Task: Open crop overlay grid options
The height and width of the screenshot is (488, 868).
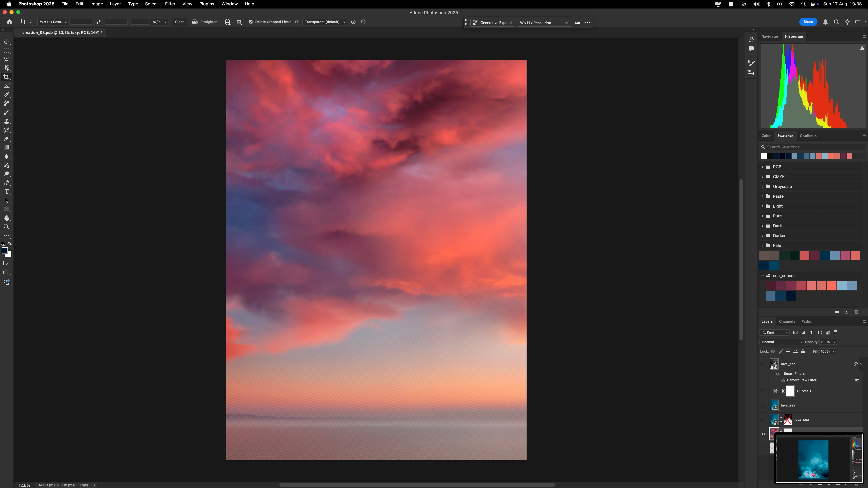Action: click(x=228, y=22)
